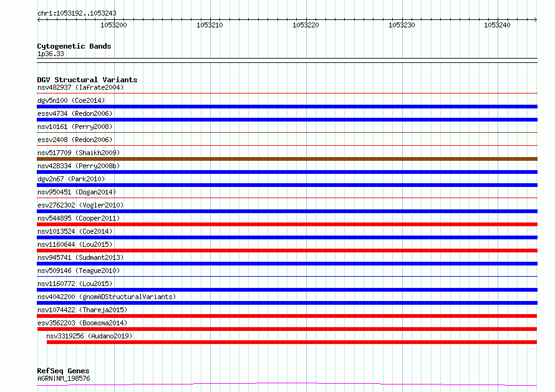555x392 pixels.
Task: Select the RefSeq Genes track heading
Action: pos(63,371)
